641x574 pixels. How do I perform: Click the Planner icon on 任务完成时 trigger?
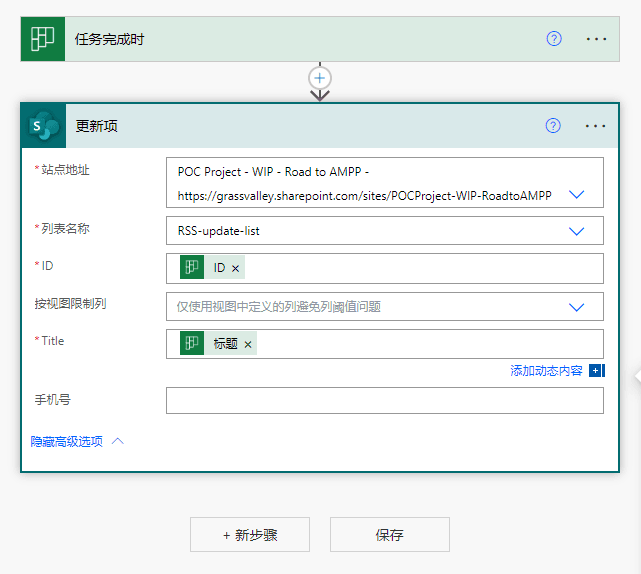(43, 39)
